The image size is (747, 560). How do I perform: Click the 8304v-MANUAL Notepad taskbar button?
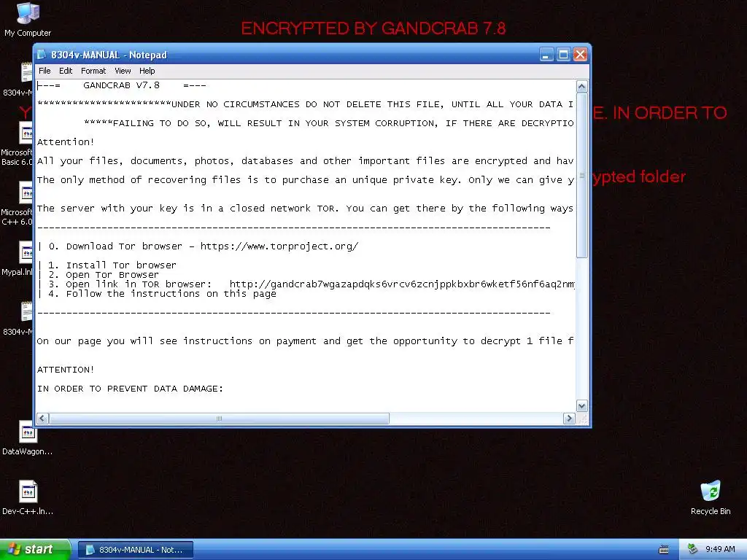135,550
